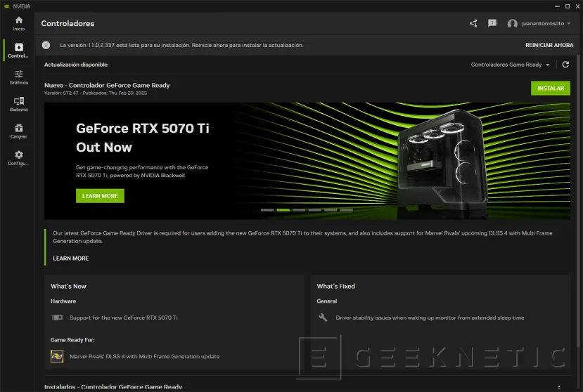Screen dimensions: 583x392
Task: Open more options for installed driver
Action: click(x=559, y=387)
